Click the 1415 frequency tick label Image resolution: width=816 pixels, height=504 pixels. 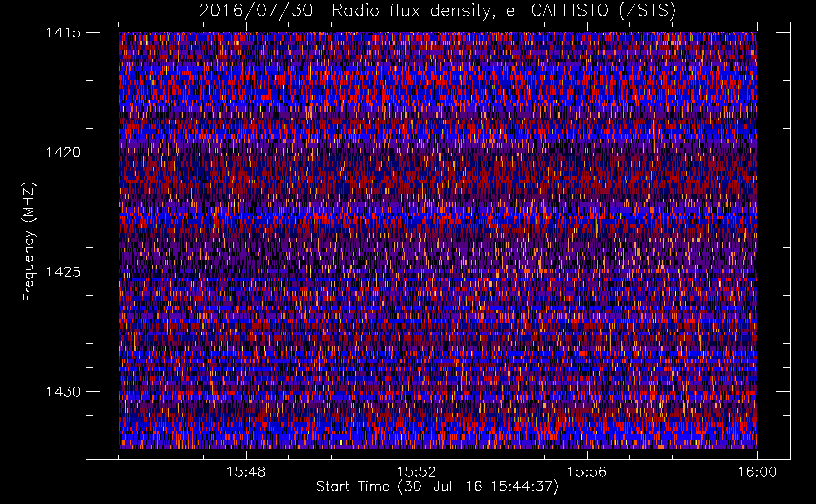64,33
